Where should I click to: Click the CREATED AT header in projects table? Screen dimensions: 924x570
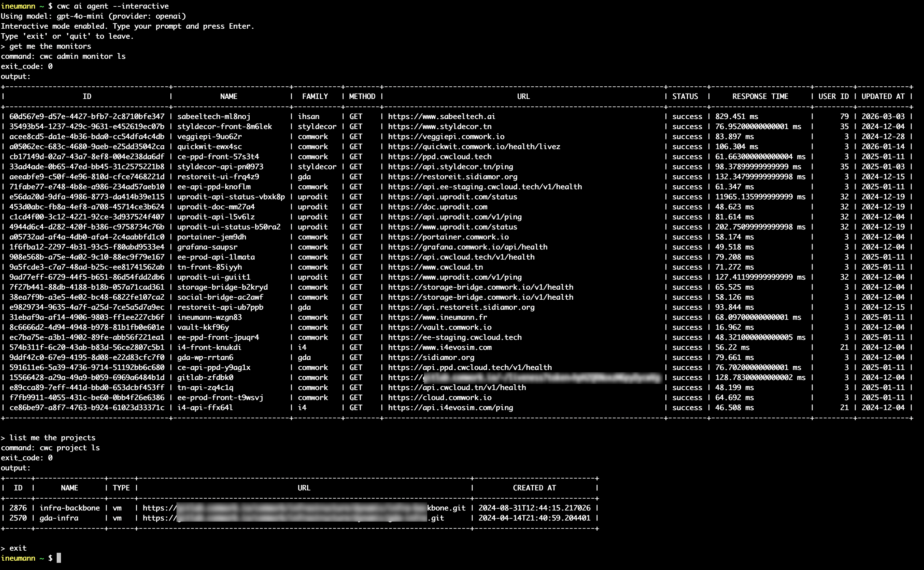(x=534, y=488)
